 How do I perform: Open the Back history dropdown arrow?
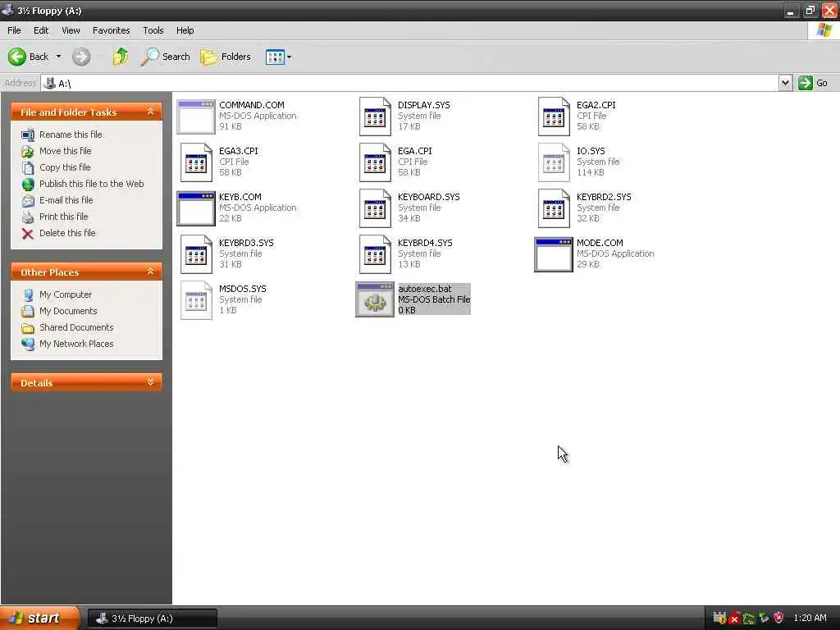58,57
